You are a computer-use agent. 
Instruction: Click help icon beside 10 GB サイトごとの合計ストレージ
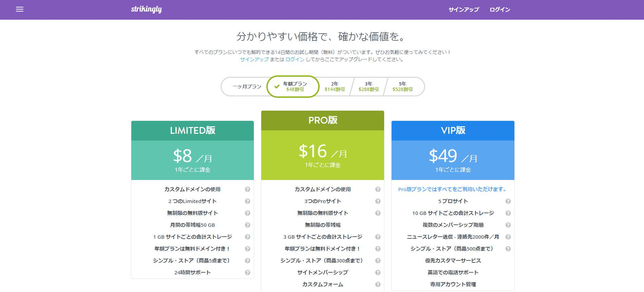click(x=508, y=213)
